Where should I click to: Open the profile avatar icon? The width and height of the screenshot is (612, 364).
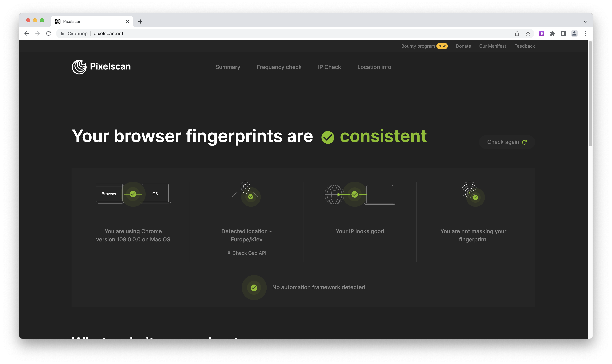(x=574, y=34)
